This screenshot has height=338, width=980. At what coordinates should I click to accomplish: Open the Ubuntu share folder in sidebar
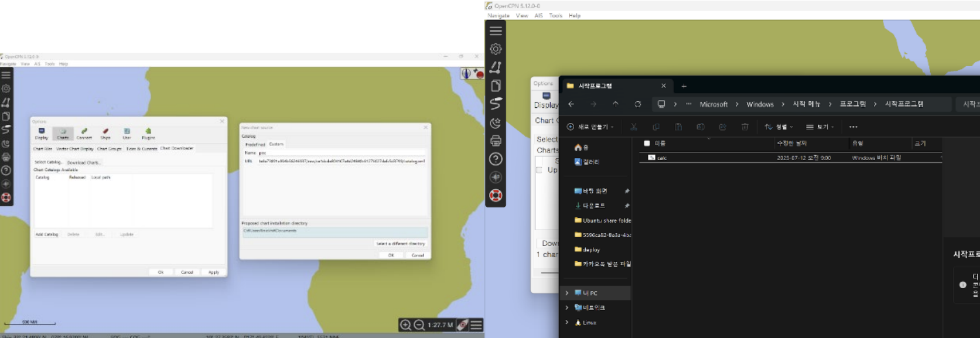[603, 221]
